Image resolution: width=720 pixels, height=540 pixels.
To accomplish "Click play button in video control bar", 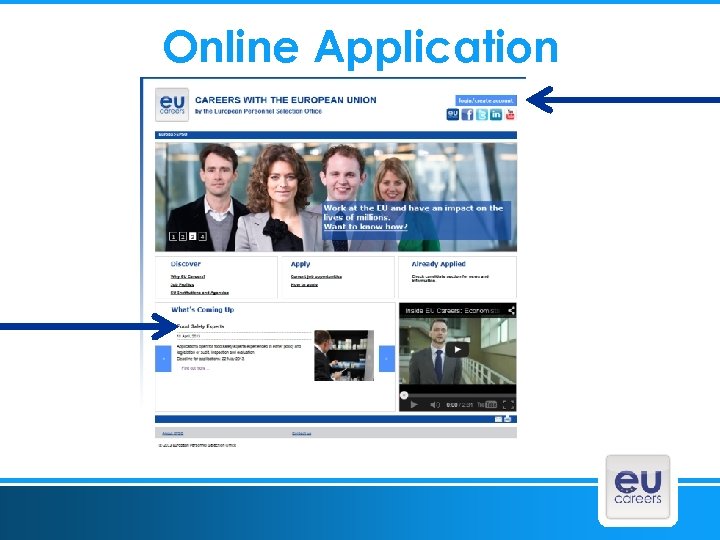I will tap(414, 405).
